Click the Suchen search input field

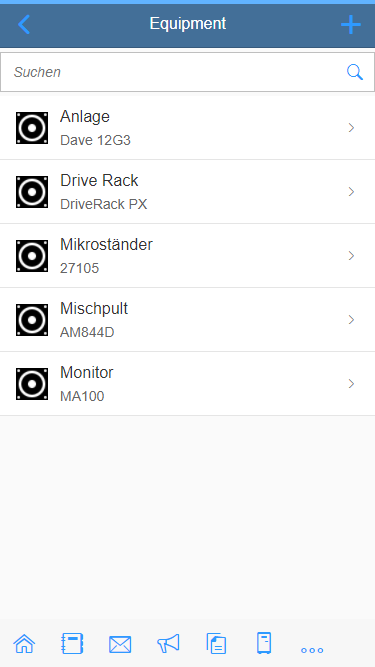(x=188, y=72)
